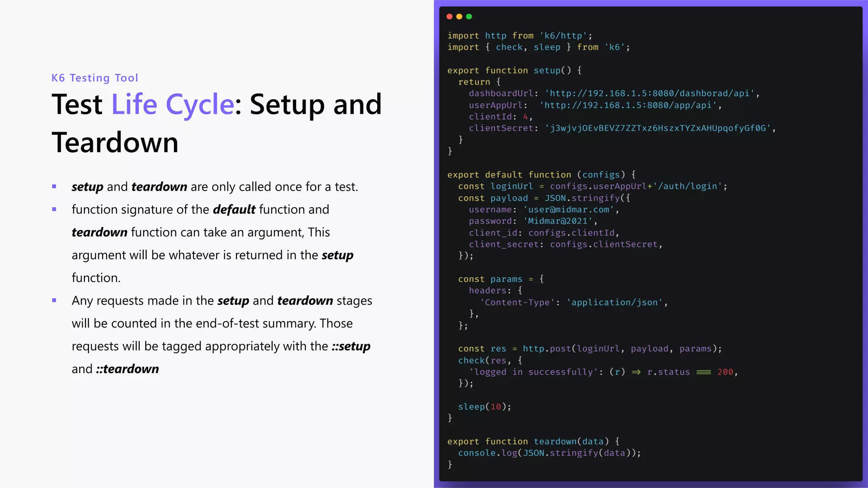The image size is (868, 488).
Task: Click the red close dot in code window
Action: [x=449, y=17]
